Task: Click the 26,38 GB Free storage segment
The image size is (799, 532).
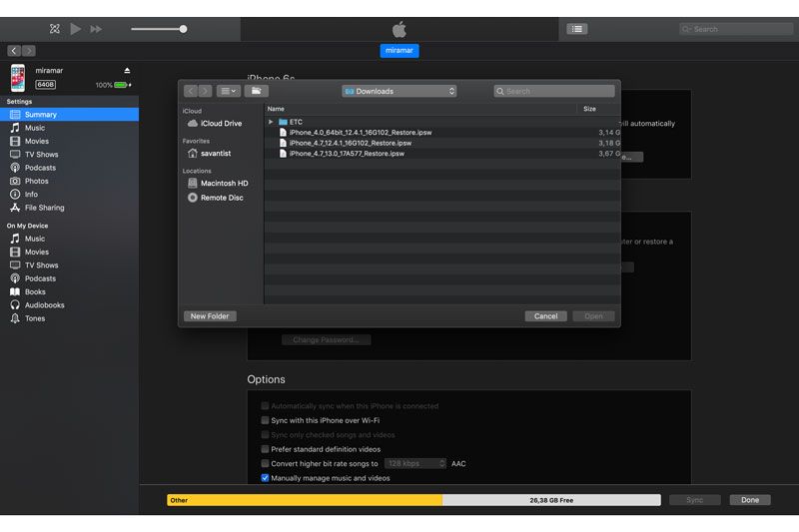Action: click(x=551, y=500)
